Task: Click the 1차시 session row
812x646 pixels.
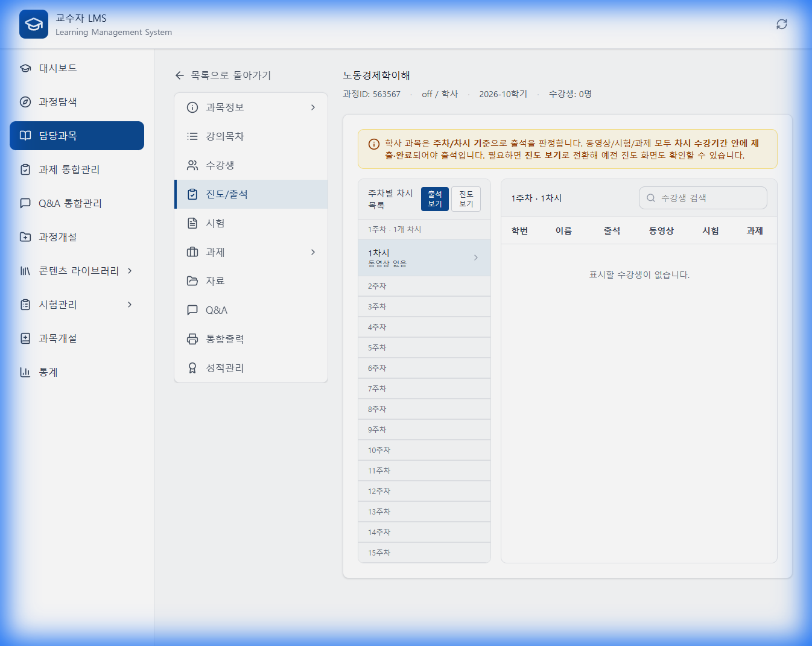Action: click(x=424, y=258)
